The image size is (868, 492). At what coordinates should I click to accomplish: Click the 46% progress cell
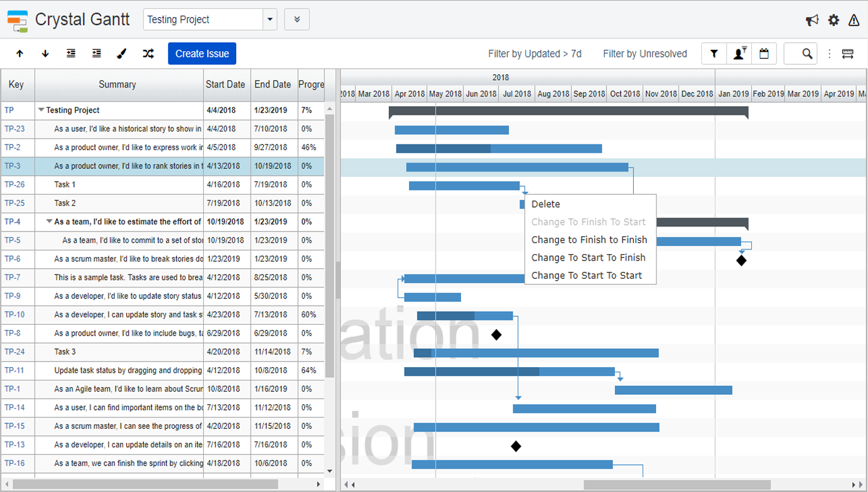point(311,147)
